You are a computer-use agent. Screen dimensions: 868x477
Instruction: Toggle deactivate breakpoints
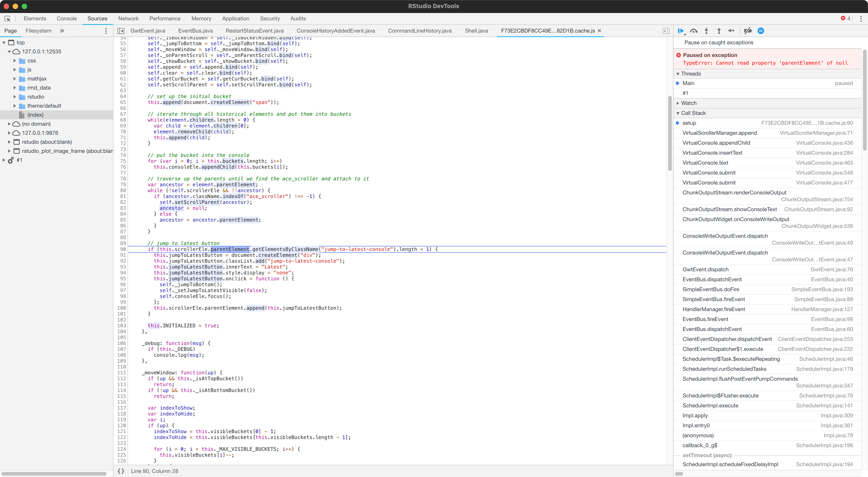[x=748, y=31]
